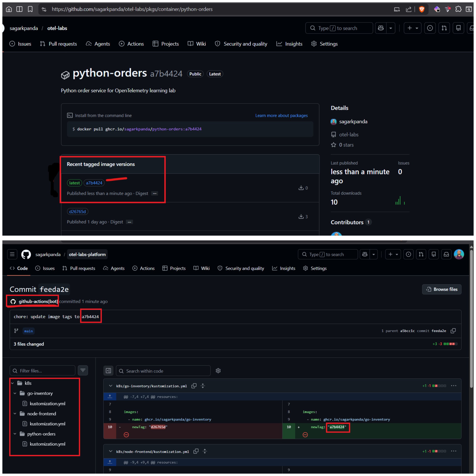
Task: Click the Brave shield icon
Action: point(422,9)
